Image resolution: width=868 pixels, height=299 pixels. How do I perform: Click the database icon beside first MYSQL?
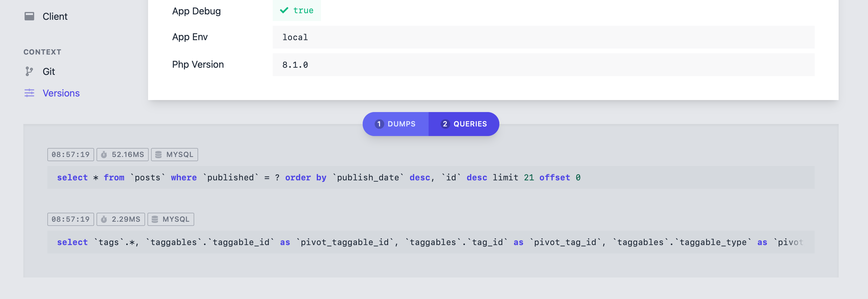coord(158,155)
